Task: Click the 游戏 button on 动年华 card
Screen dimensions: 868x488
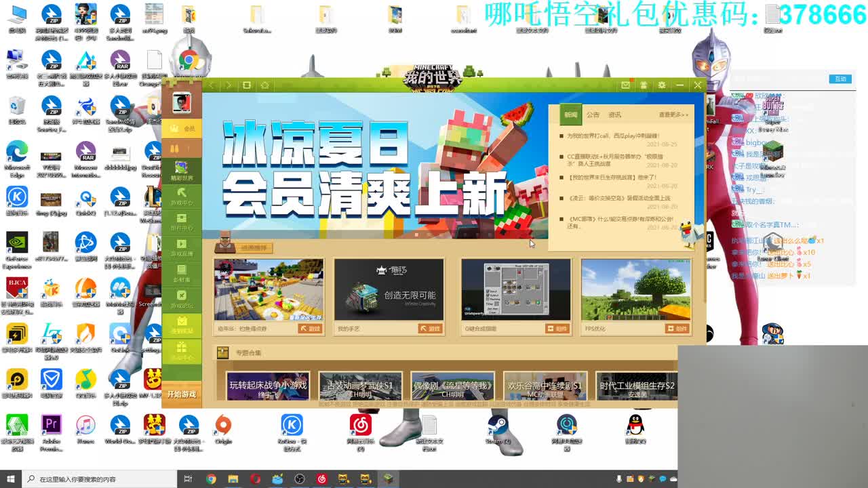Action: tap(311, 329)
